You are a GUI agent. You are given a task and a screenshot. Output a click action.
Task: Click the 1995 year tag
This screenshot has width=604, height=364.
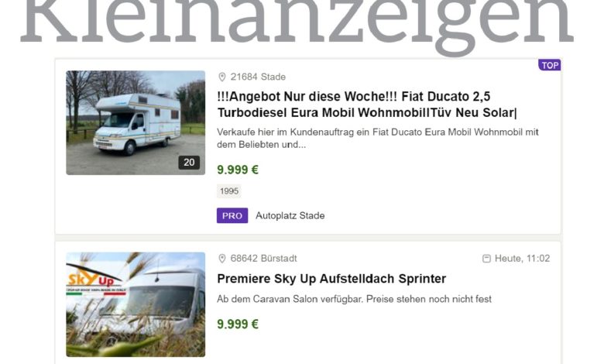tap(229, 191)
